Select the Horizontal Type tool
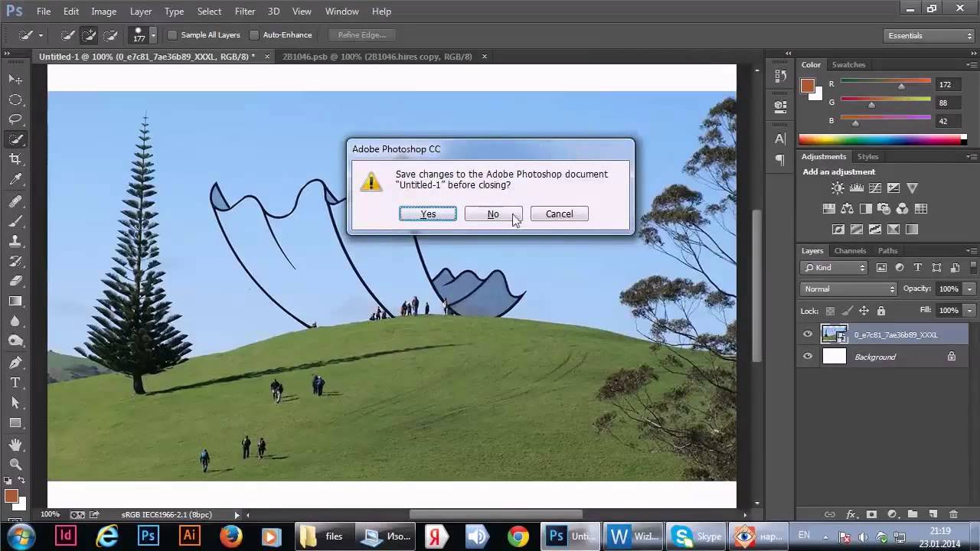980x551 pixels. pyautogui.click(x=15, y=383)
